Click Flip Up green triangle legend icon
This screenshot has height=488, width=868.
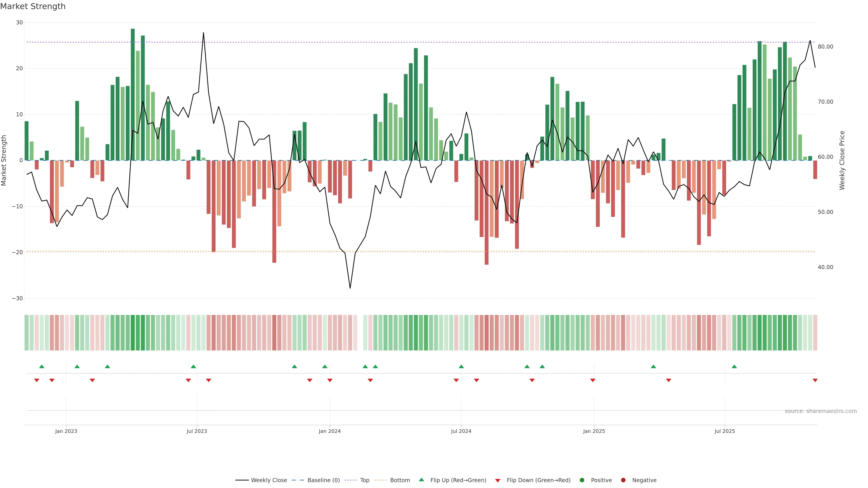421,480
